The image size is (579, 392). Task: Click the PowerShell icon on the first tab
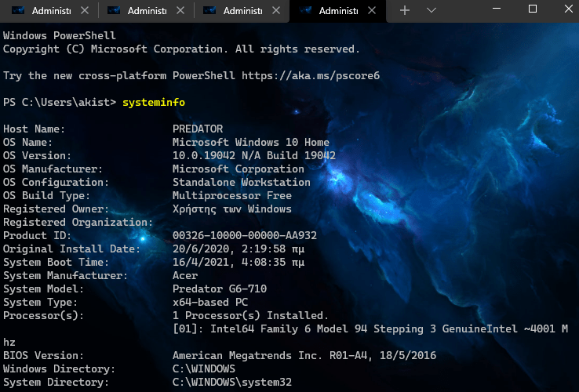18,11
